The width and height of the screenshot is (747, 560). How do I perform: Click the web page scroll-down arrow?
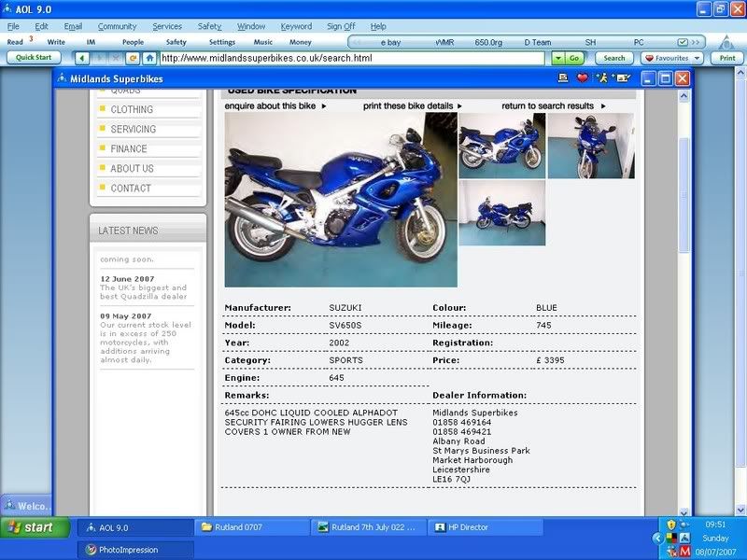click(684, 511)
